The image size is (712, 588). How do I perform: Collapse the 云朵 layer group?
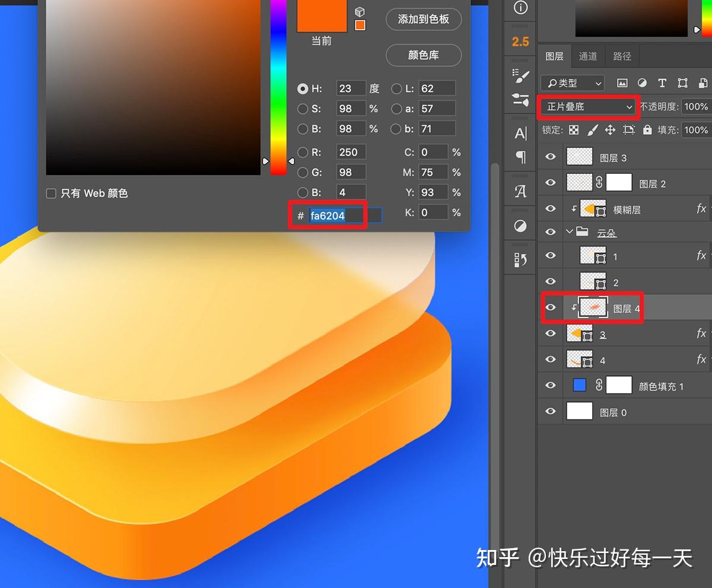click(x=570, y=232)
